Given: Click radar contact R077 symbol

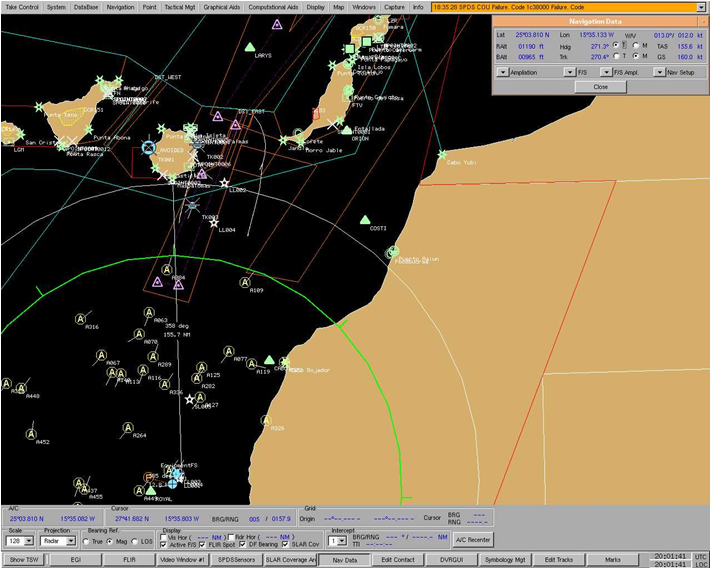Looking at the screenshot, I should click(229, 351).
